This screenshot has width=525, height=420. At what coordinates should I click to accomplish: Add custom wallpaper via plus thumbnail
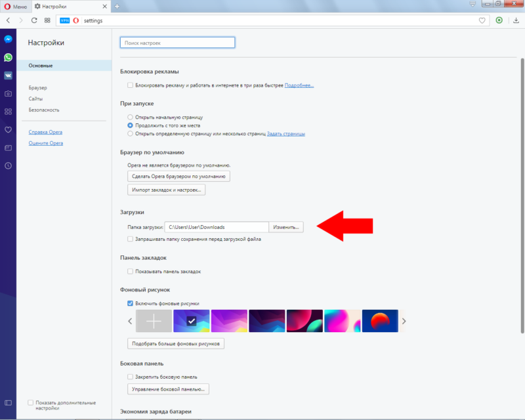coord(154,321)
